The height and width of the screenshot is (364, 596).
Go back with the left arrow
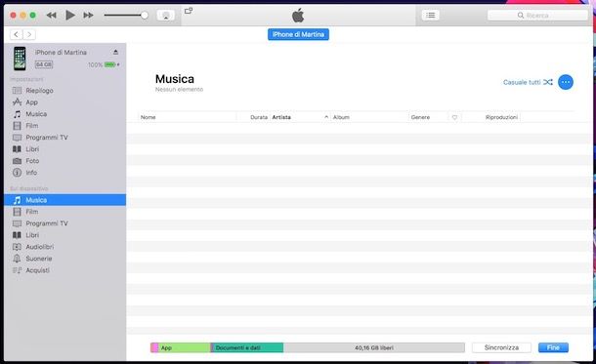[x=16, y=34]
